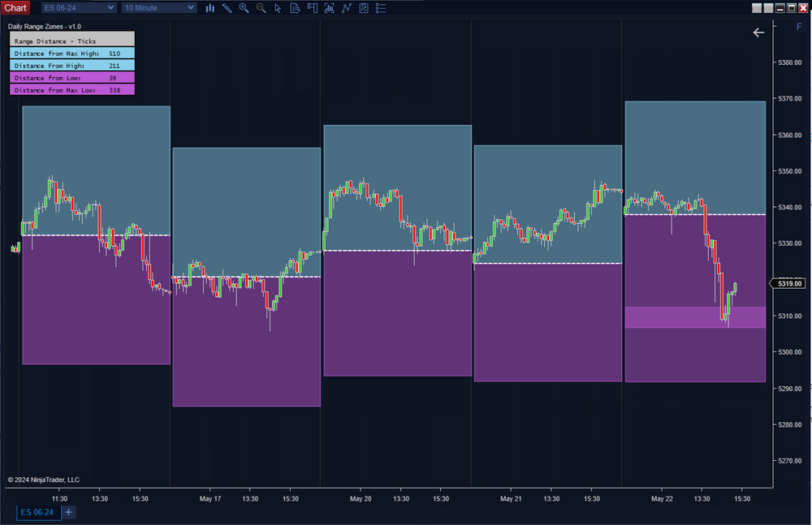812x525 pixels.
Task: Activate the Zoom Out tool
Action: (x=261, y=7)
